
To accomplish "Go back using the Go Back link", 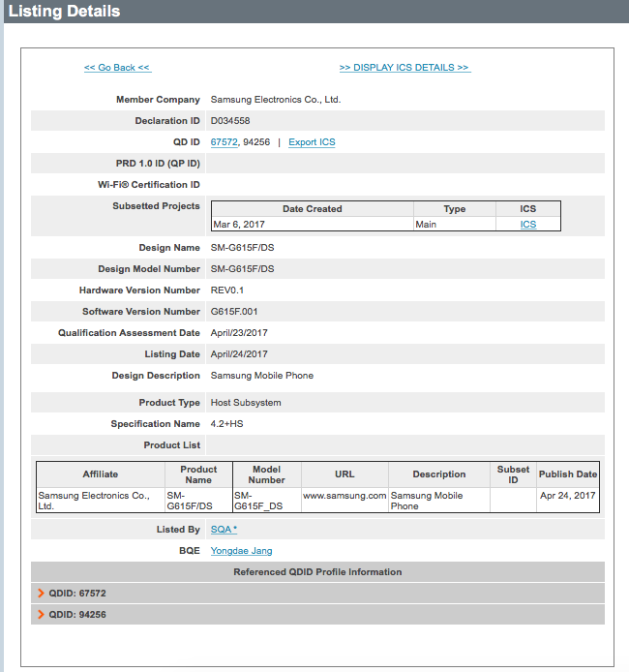I will pyautogui.click(x=117, y=68).
